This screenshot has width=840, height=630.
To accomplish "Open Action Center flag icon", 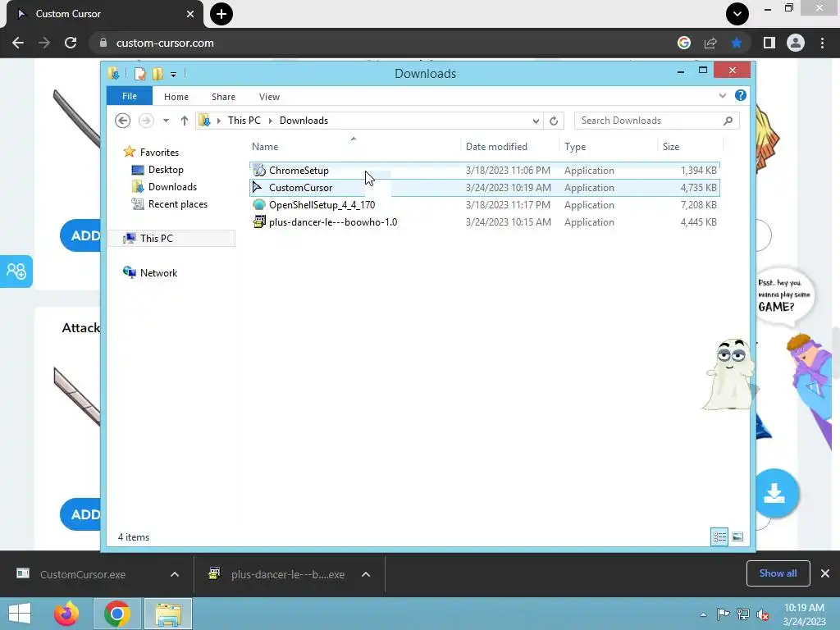I will tap(723, 614).
